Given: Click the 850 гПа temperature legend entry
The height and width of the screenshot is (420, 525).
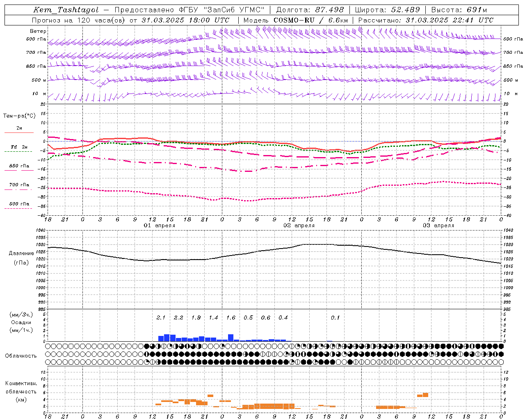Looking at the screenshot, I should click(x=19, y=166).
